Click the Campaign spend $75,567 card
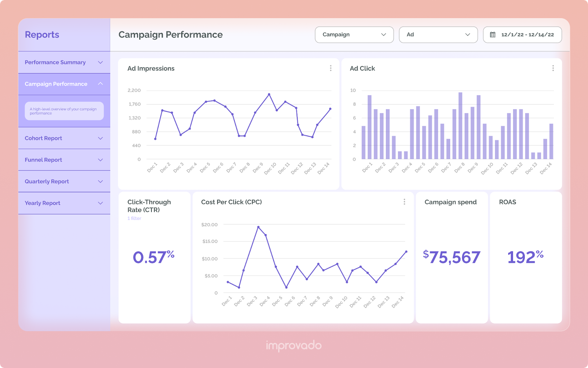 451,257
